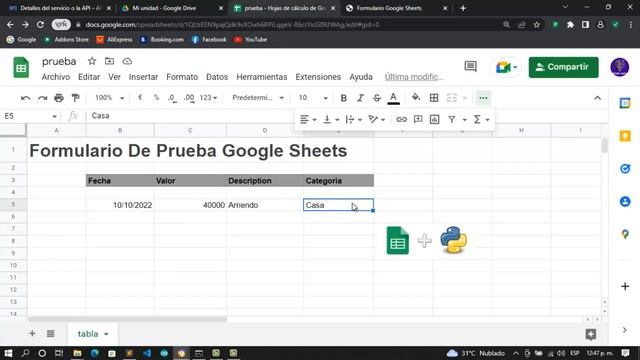The height and width of the screenshot is (360, 640).
Task: Click the redo icon in toolbar
Action: [x=42, y=98]
